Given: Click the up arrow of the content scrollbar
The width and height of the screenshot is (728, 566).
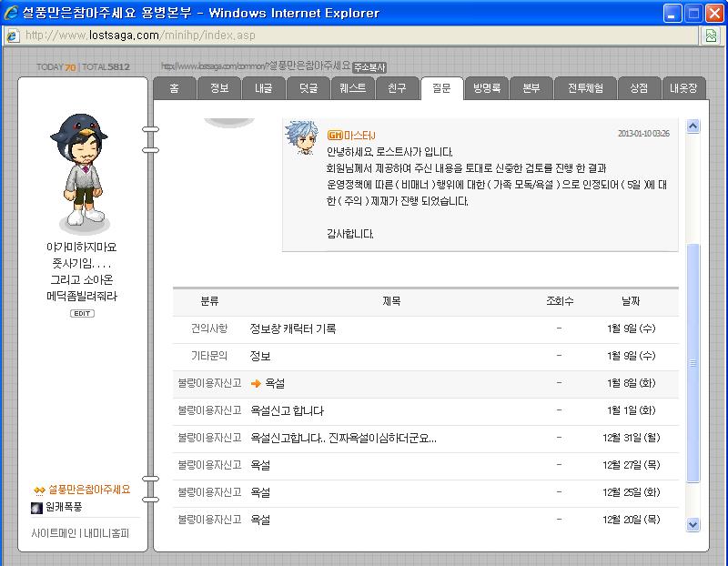Looking at the screenshot, I should (x=693, y=126).
